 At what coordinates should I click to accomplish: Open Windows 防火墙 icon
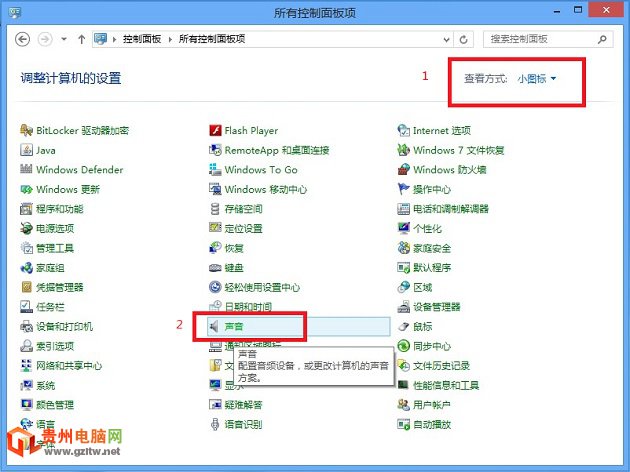(x=403, y=169)
